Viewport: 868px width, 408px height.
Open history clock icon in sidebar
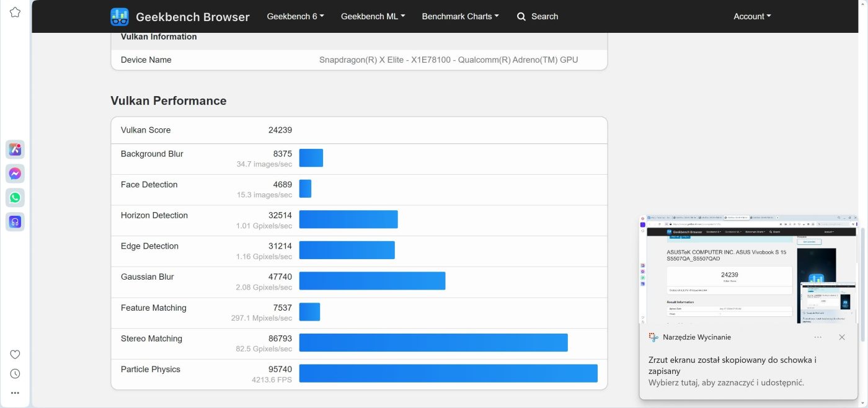tap(15, 374)
